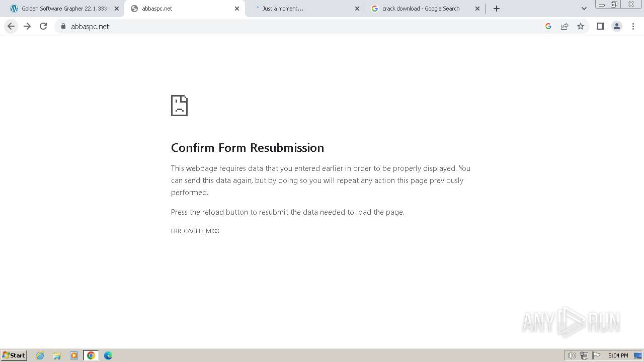Image resolution: width=644 pixels, height=362 pixels.
Task: Show desktop using the tray corner icon
Action: click(x=638, y=355)
